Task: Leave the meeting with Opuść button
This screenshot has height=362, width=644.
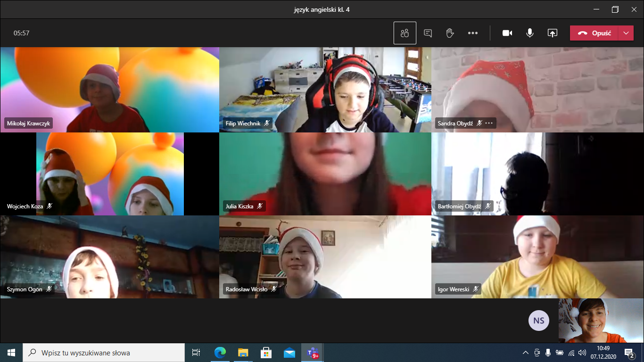Action: 594,33
